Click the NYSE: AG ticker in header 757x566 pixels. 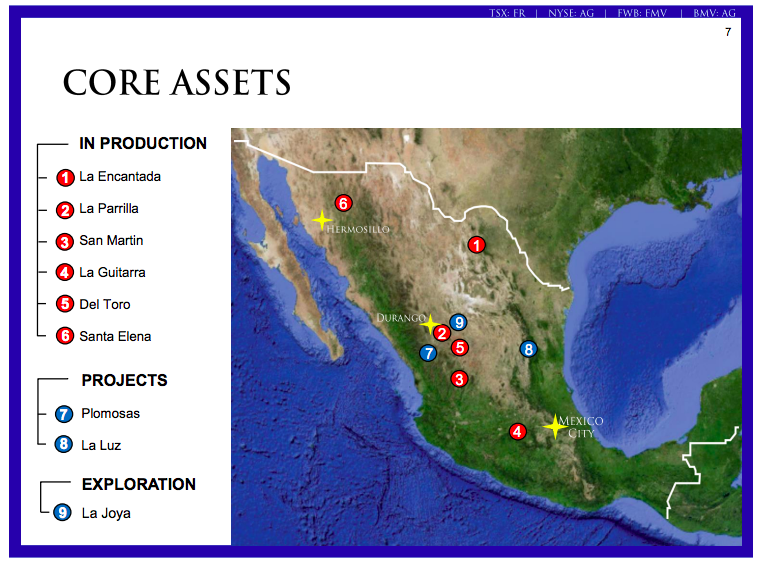(x=570, y=13)
